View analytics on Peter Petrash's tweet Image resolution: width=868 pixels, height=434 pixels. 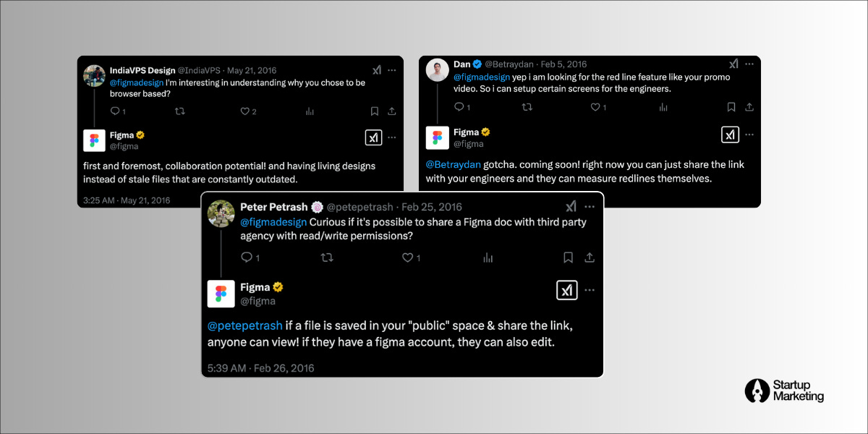point(488,258)
